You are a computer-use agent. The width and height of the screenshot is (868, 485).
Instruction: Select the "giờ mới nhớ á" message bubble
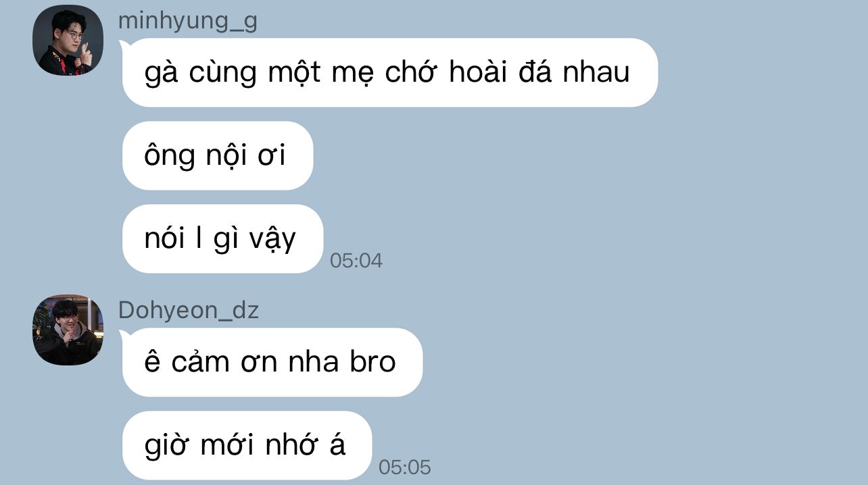247,446
